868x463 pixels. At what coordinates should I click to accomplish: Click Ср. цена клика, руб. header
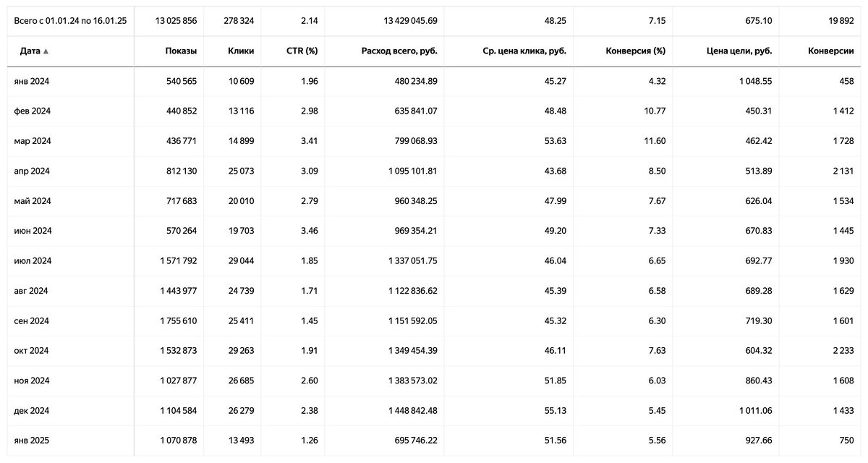tap(524, 51)
